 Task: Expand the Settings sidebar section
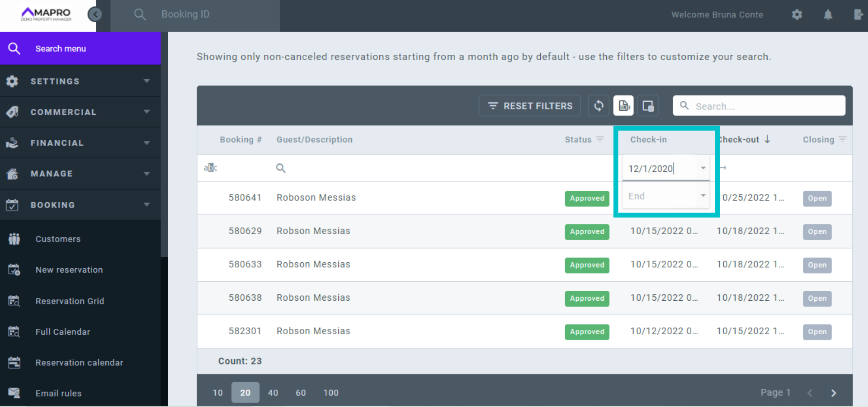click(80, 81)
